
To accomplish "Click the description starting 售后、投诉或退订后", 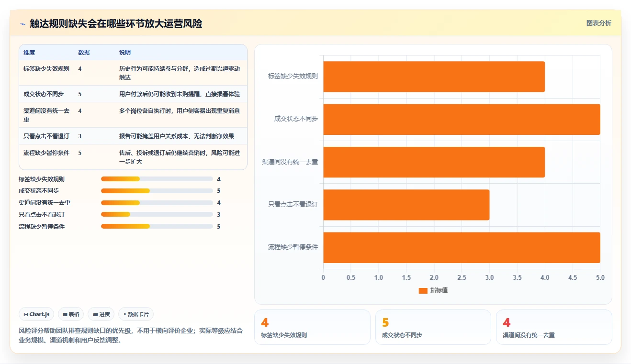I will pos(180,157).
